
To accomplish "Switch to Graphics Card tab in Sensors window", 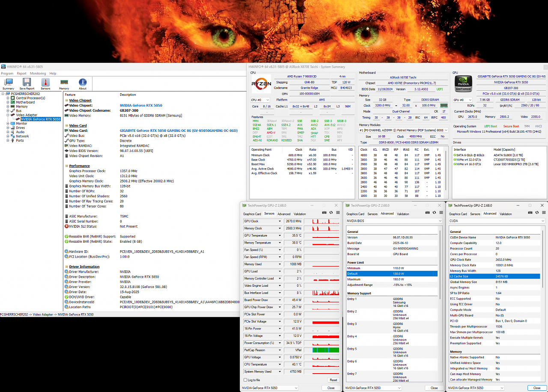I will point(252,214).
